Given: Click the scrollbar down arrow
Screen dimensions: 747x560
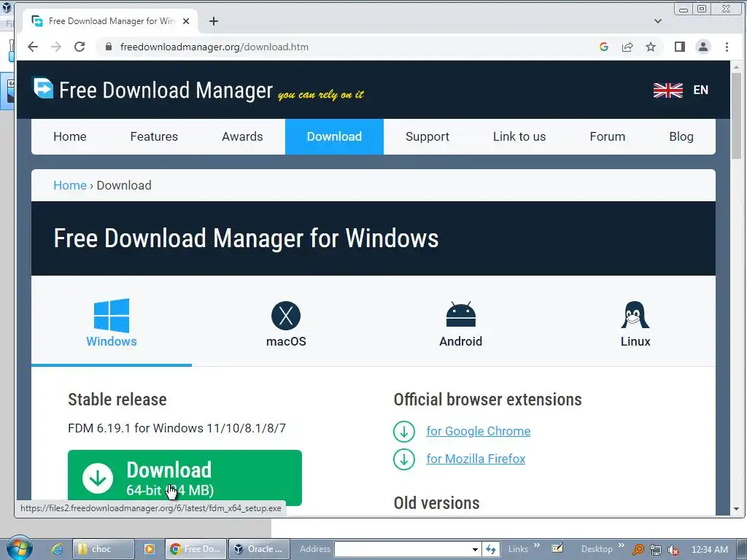Looking at the screenshot, I should point(737,508).
